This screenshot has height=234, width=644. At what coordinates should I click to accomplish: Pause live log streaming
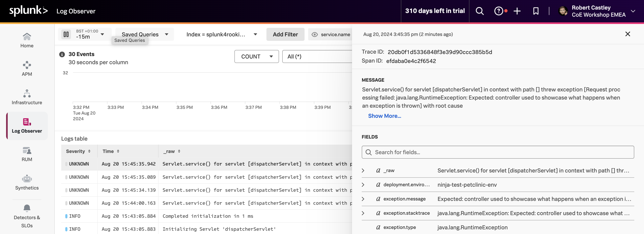click(66, 34)
